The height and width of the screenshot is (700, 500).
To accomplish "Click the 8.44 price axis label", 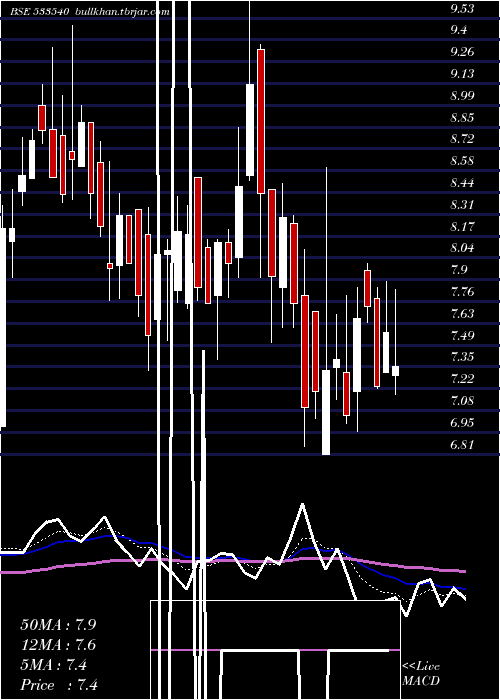I will [462, 183].
